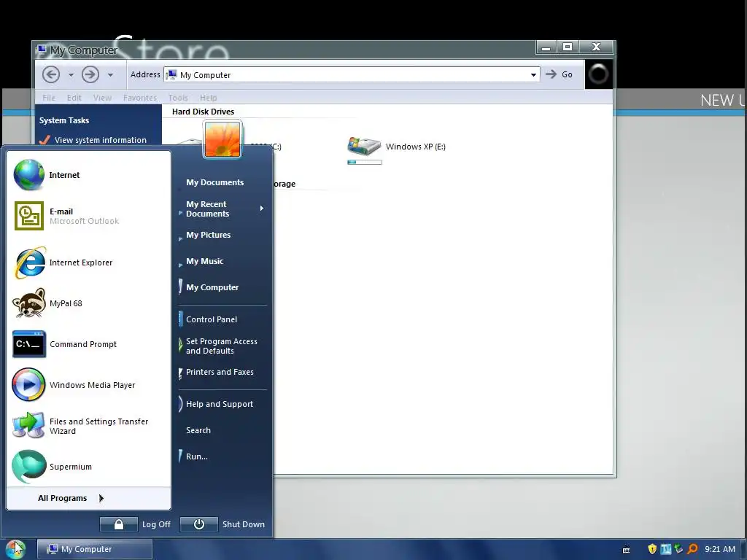The image size is (747, 560).
Task: Expand My Recent Documents submenu arrow
Action: tap(262, 209)
